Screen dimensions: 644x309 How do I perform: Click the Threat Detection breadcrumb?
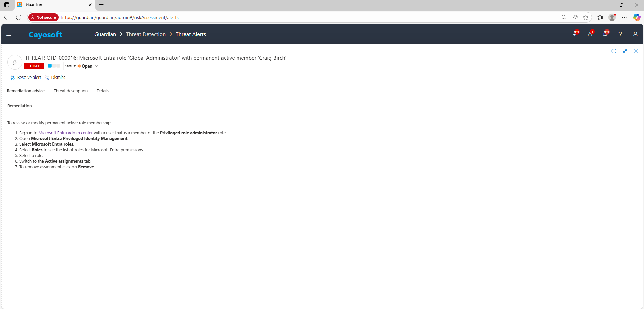[x=146, y=34]
